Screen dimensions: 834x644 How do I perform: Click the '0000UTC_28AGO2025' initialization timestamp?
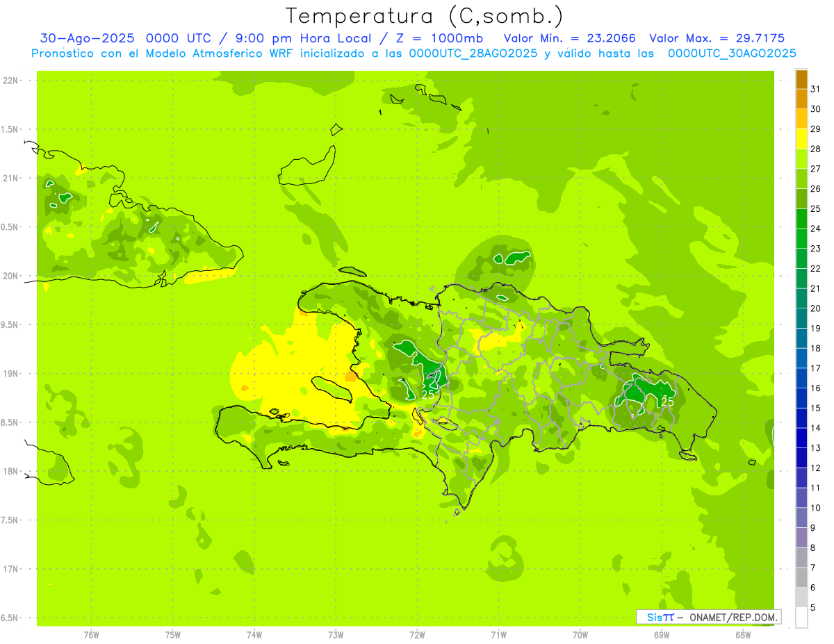(x=473, y=53)
